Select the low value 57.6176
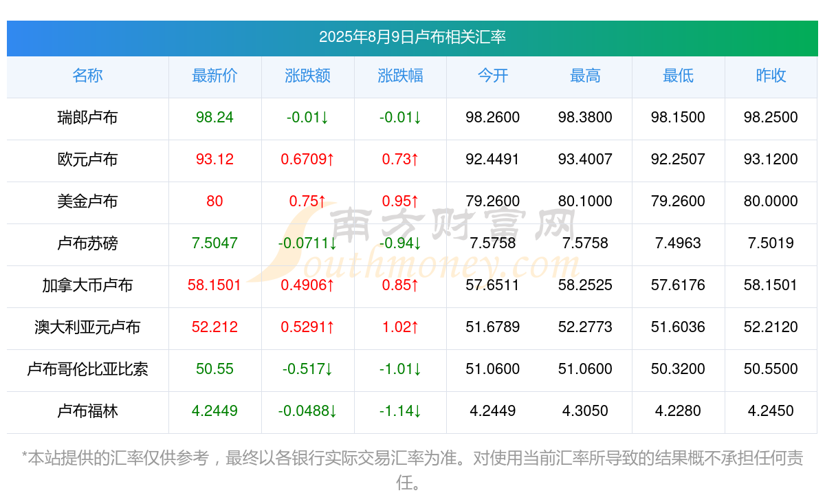The width and height of the screenshot is (825, 504). point(678,285)
